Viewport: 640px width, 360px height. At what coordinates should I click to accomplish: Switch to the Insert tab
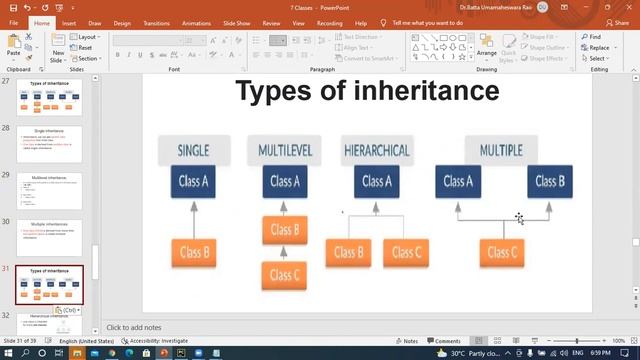click(x=69, y=23)
